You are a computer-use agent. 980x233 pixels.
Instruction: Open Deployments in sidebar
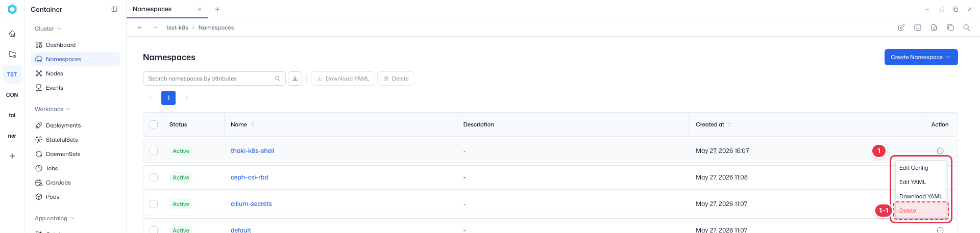coord(75,125)
